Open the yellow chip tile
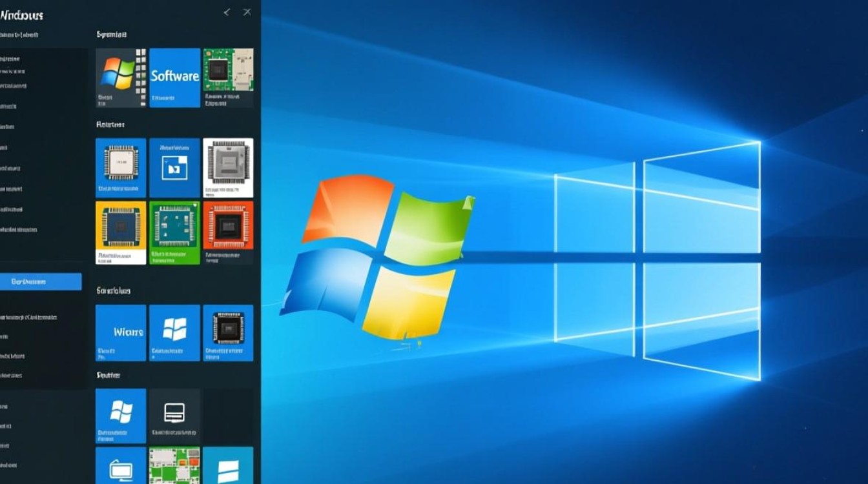 coord(120,232)
